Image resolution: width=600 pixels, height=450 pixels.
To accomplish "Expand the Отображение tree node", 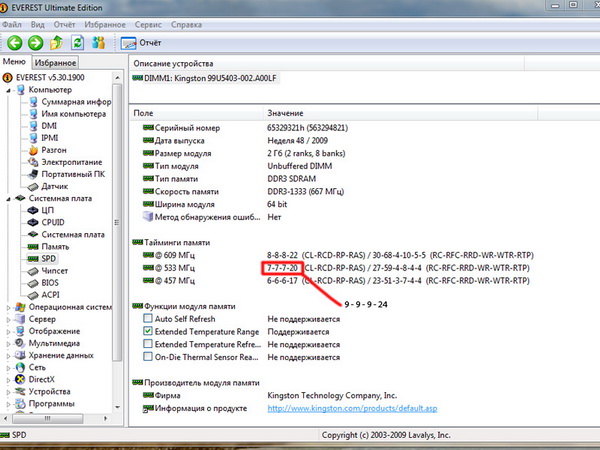I will click(x=8, y=331).
